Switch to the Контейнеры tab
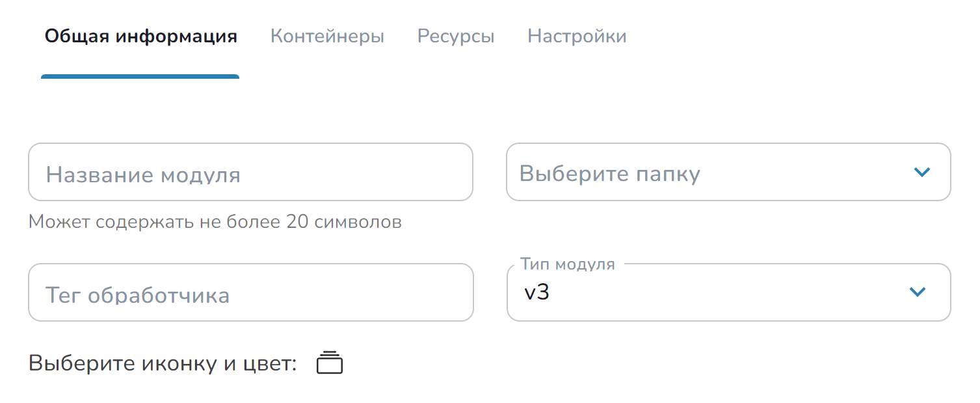980x403 pixels. click(327, 36)
